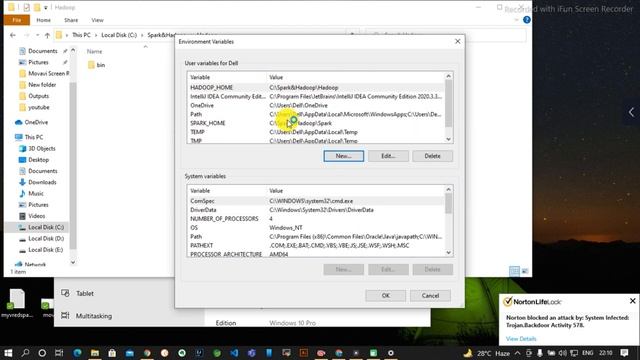The image size is (640, 360).
Task: Select the bin folder in Explorer
Action: pos(97,65)
